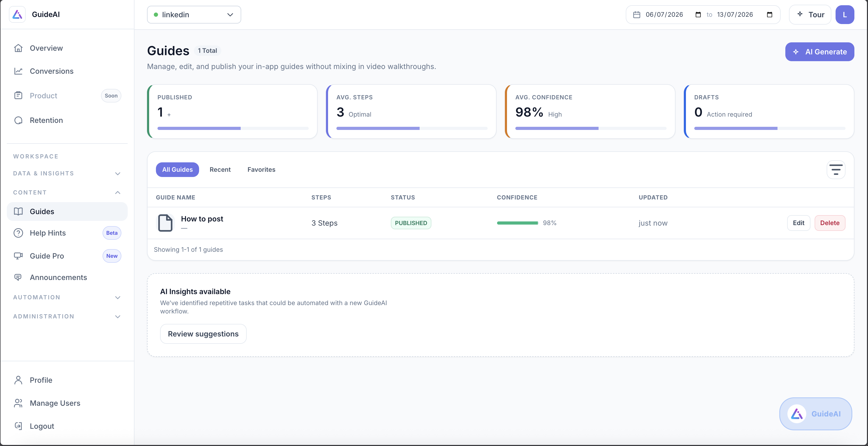Go to Retention in the sidebar

click(x=67, y=120)
